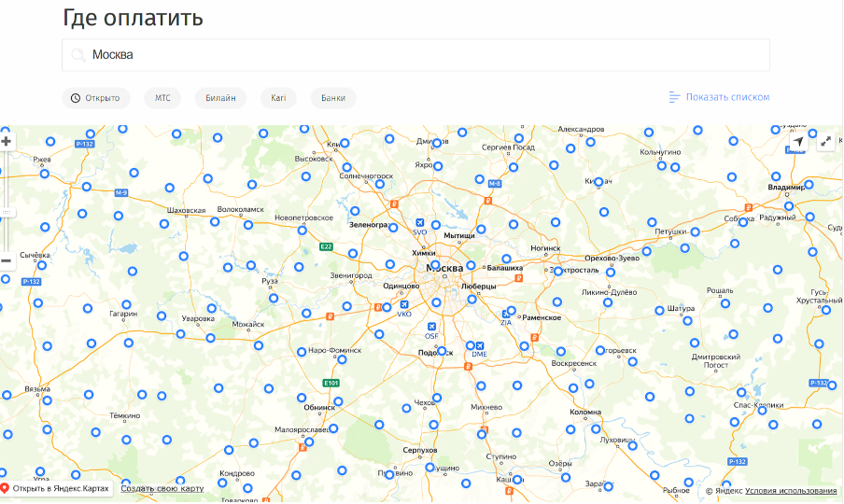Click the geolocation arrow icon
The height and width of the screenshot is (504, 844).
tap(797, 142)
